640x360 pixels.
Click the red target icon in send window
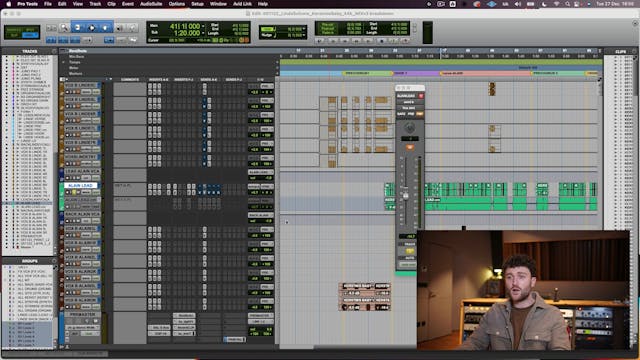point(421,96)
